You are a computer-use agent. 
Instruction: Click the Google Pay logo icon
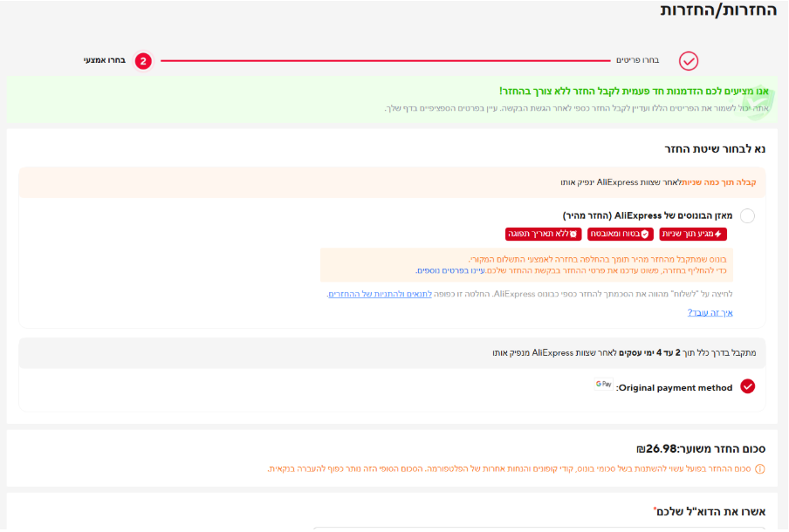(x=603, y=384)
